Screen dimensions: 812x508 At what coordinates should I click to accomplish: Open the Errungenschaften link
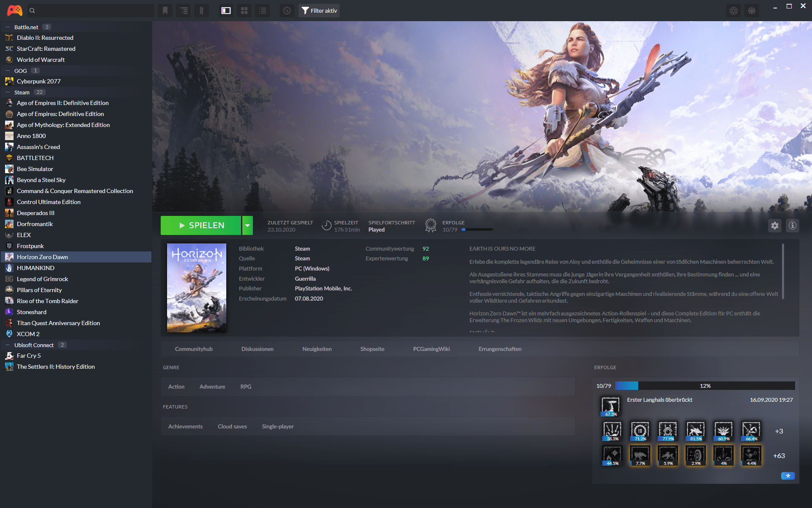500,349
